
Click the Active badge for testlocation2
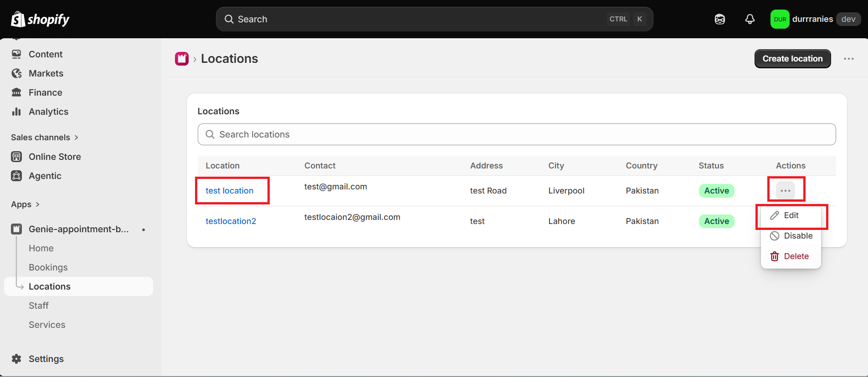coord(716,221)
